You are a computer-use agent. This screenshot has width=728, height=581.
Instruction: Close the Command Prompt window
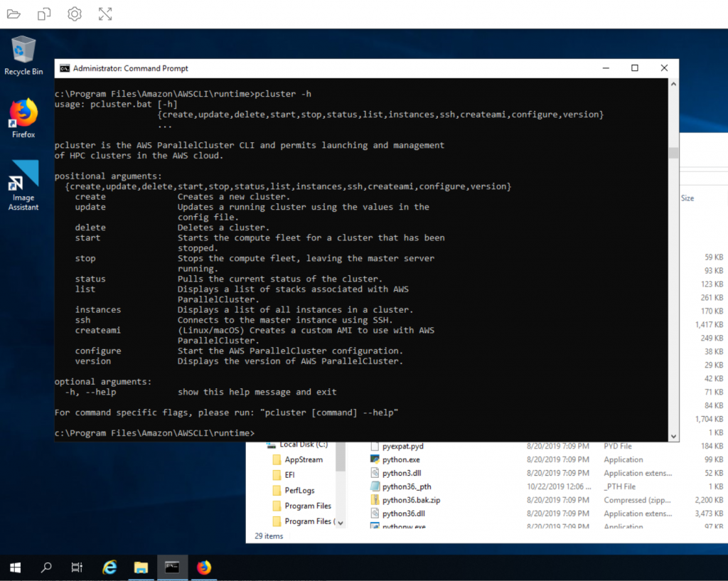click(664, 68)
